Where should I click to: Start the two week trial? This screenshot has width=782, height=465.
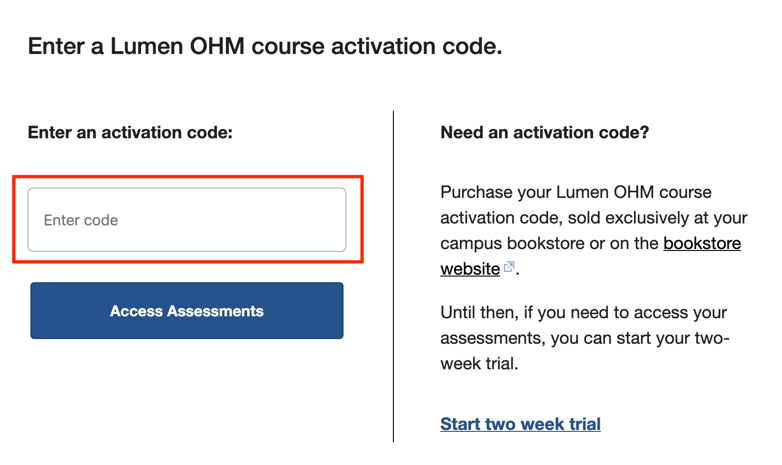coord(520,424)
